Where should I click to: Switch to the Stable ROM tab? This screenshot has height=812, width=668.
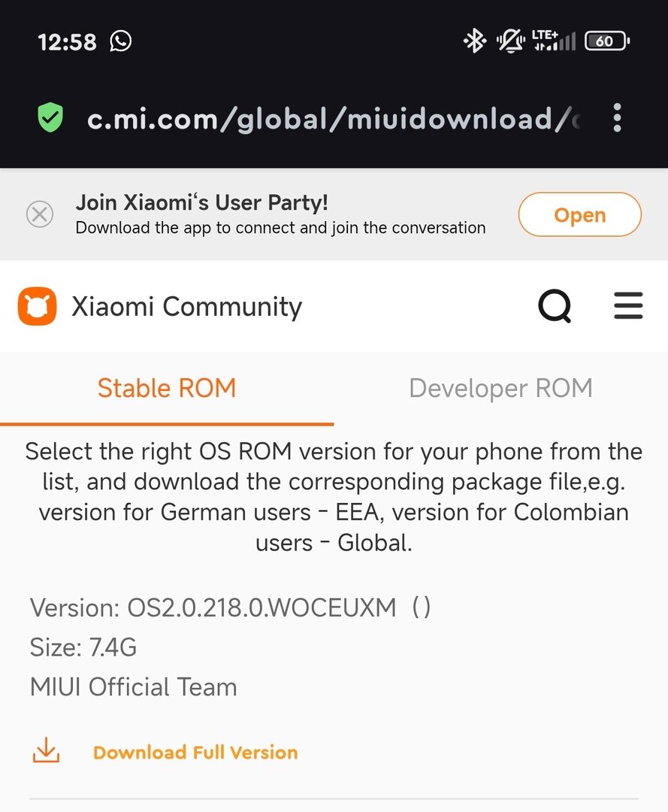click(x=167, y=389)
